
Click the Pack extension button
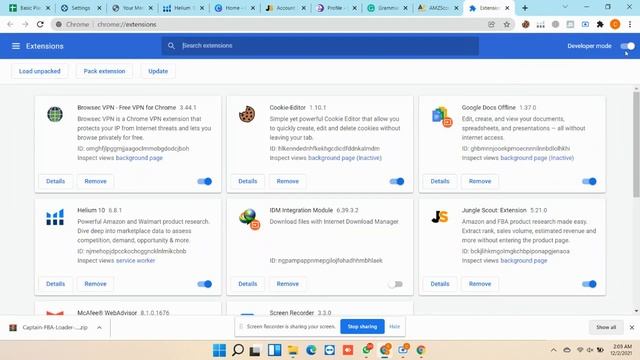click(104, 71)
